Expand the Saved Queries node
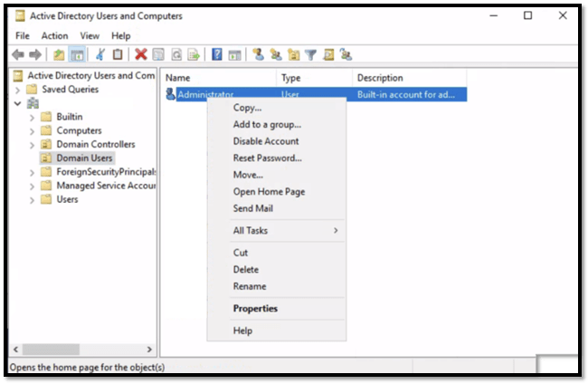 pyautogui.click(x=17, y=90)
